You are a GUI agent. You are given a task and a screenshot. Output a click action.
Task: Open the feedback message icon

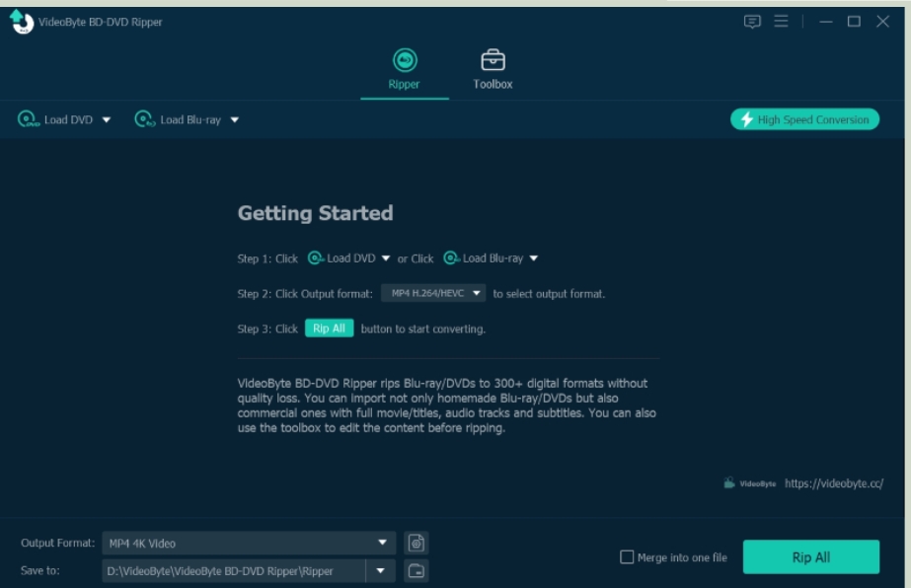(752, 22)
